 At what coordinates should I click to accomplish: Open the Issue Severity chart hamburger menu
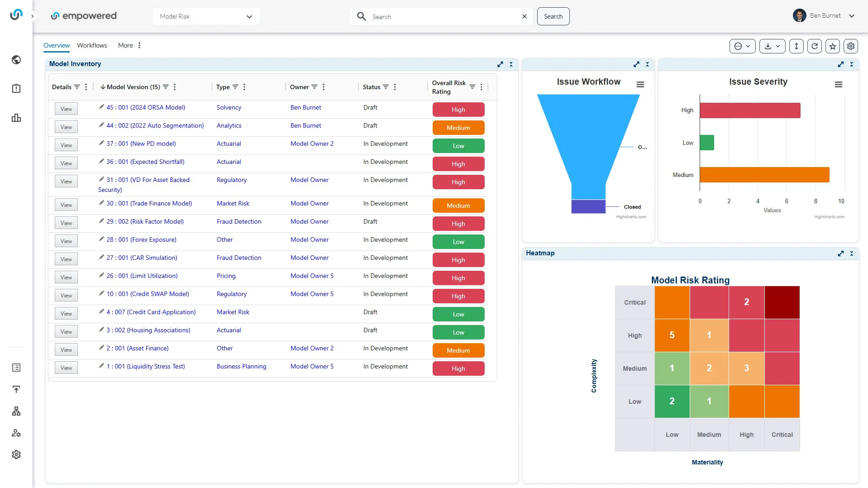point(839,85)
